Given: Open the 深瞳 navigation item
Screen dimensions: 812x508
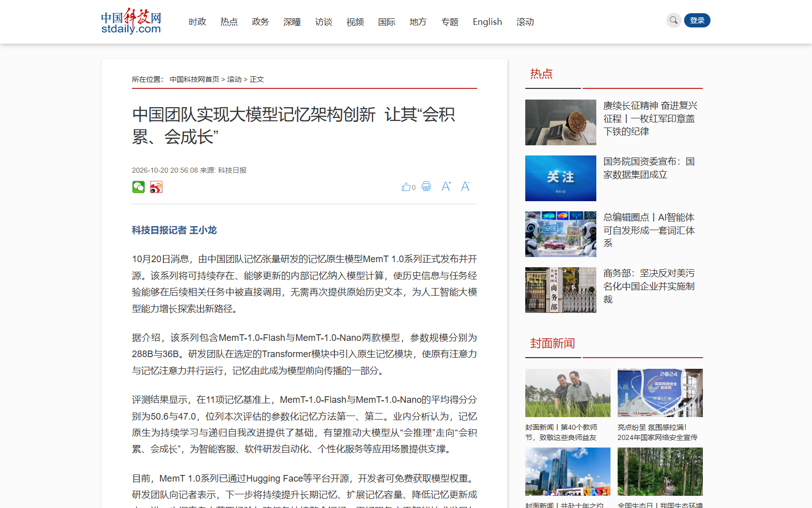Looking at the screenshot, I should [292, 22].
